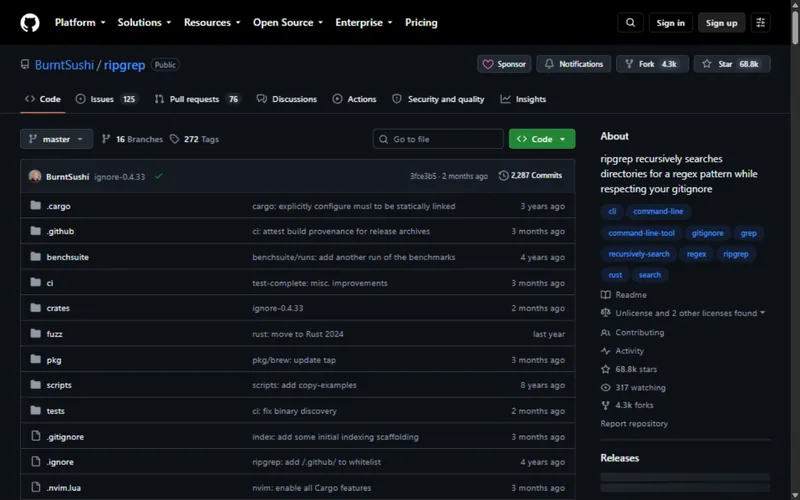Open the green Code dropdown
This screenshot has height=500, width=800.
(542, 139)
